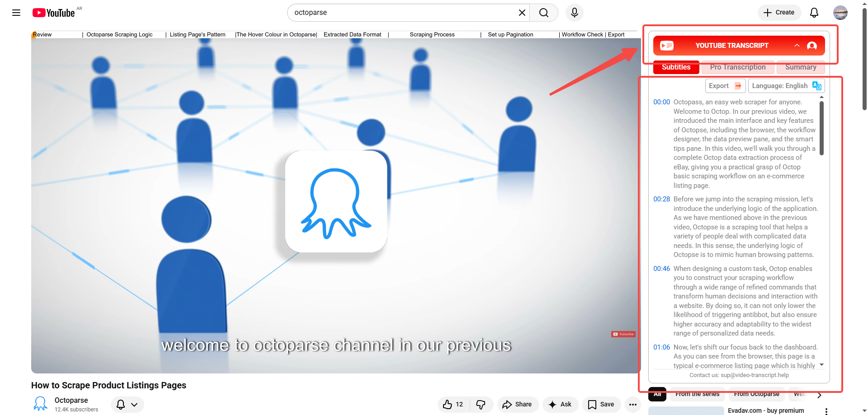This screenshot has width=868, height=415.
Task: Clear the octoparse search query
Action: pos(522,13)
